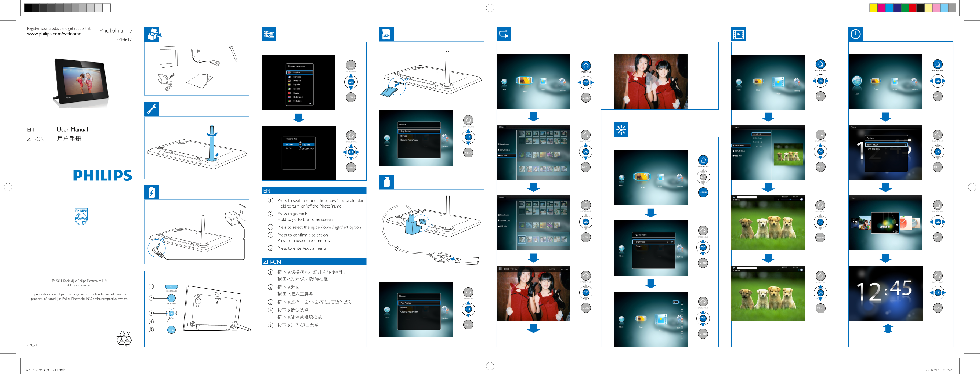The image size is (980, 374).
Task: Click the red color bar swatch
Action: [x=913, y=8]
